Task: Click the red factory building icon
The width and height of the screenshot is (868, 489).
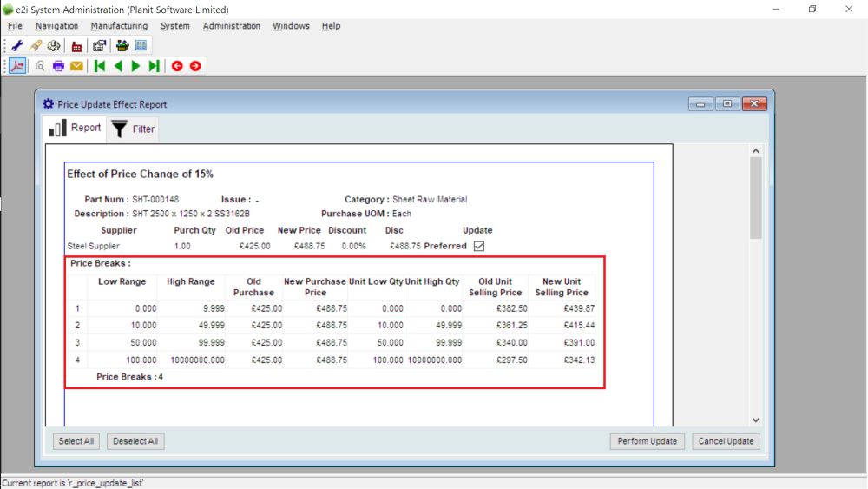Action: (77, 46)
